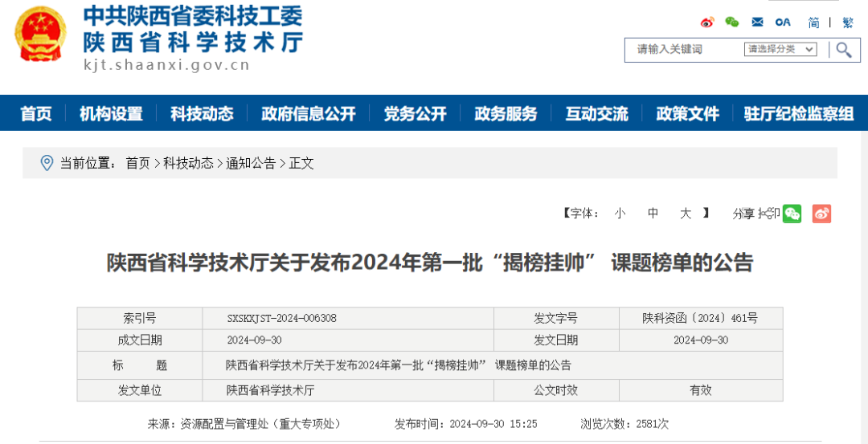The image size is (868, 444).
Task: Open 驻厅纪检监察组 menu item
Action: [x=800, y=114]
